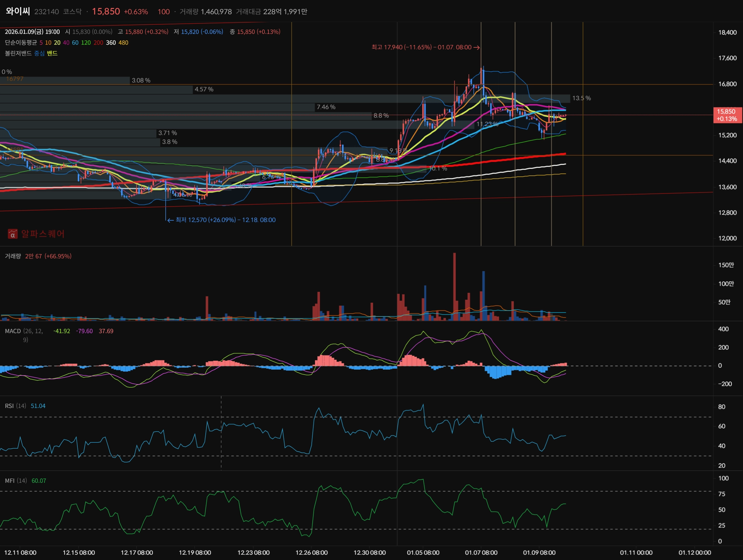The width and height of the screenshot is (743, 560).
Task: Toggle the 120-period moving average legend
Action: [86, 43]
